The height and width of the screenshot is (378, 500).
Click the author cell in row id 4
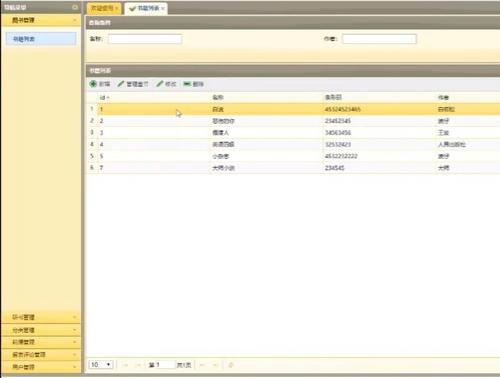(x=468, y=144)
